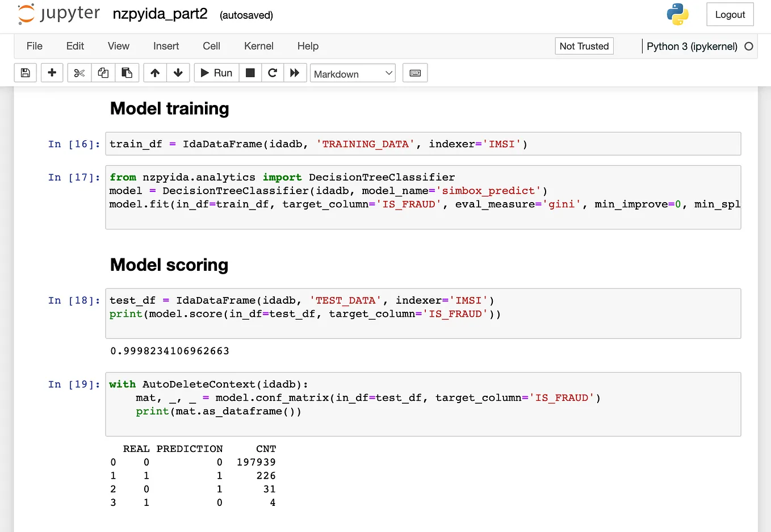Save the notebook via the save icon
Image resolution: width=771 pixels, height=532 pixels.
pyautogui.click(x=25, y=73)
